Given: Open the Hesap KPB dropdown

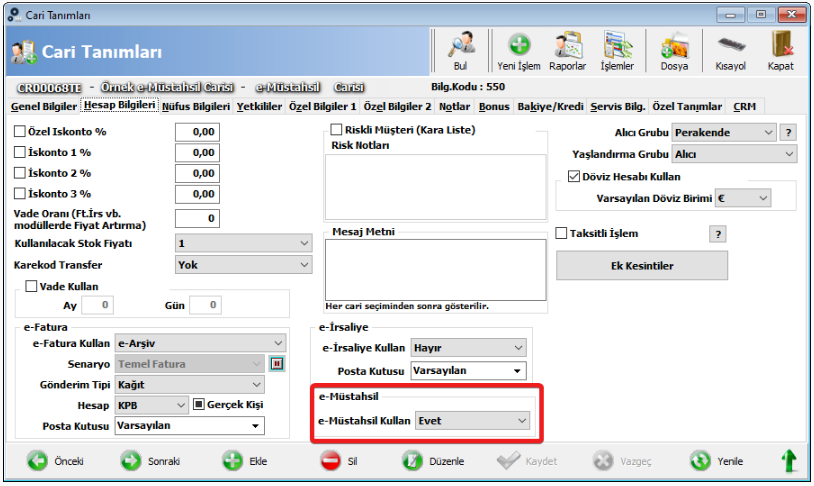Looking at the screenshot, I should (151, 405).
